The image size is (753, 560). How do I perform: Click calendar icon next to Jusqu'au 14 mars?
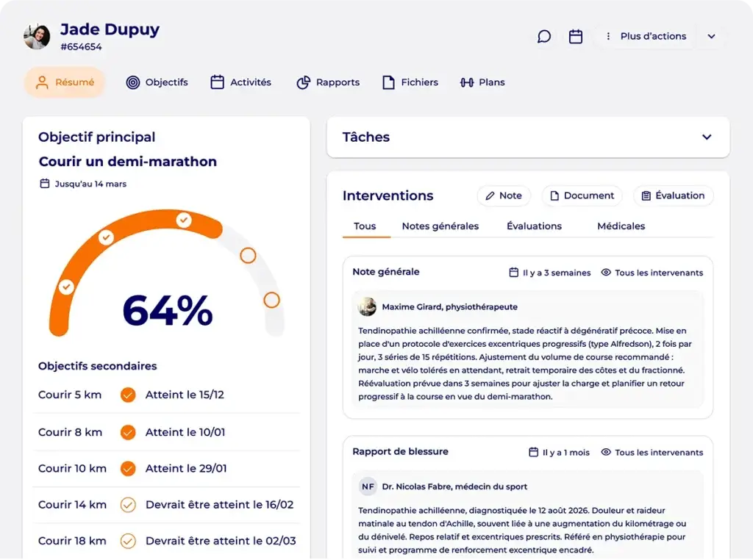pyautogui.click(x=45, y=184)
